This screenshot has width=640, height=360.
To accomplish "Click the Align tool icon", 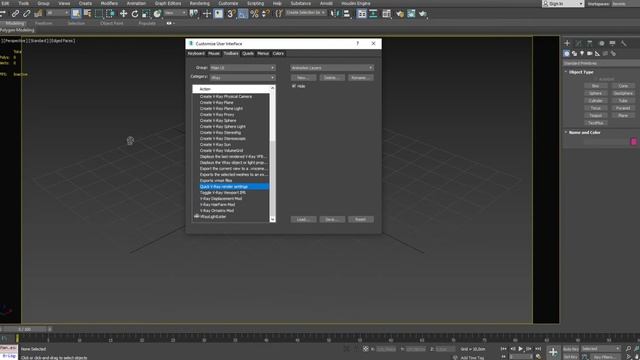I will pos(347,14).
